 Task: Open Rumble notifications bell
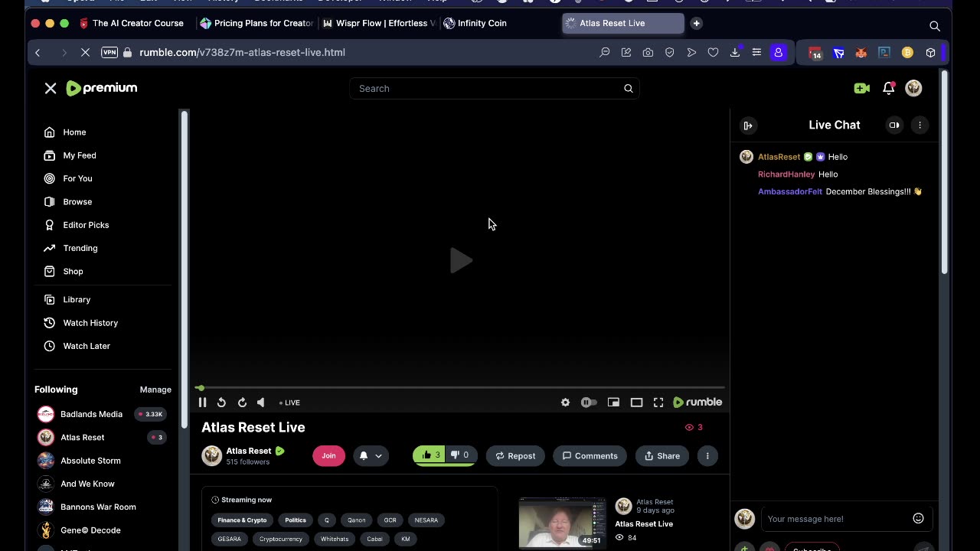[888, 88]
